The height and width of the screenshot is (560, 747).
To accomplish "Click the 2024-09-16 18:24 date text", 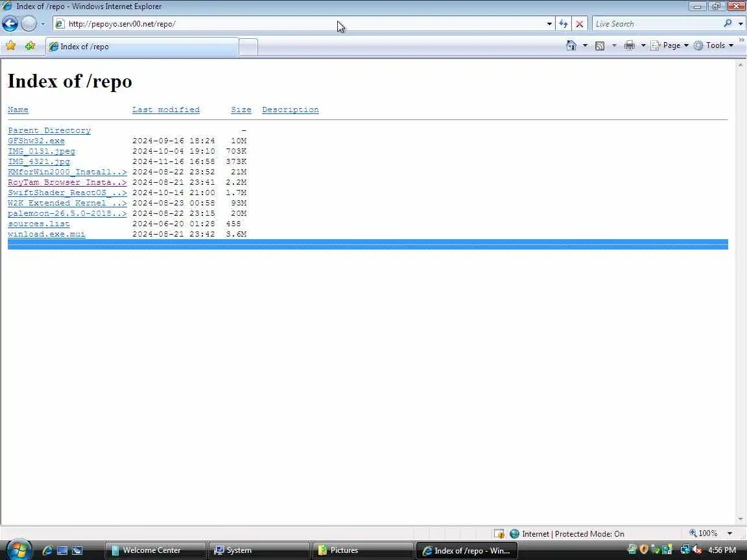I will pos(173,141).
